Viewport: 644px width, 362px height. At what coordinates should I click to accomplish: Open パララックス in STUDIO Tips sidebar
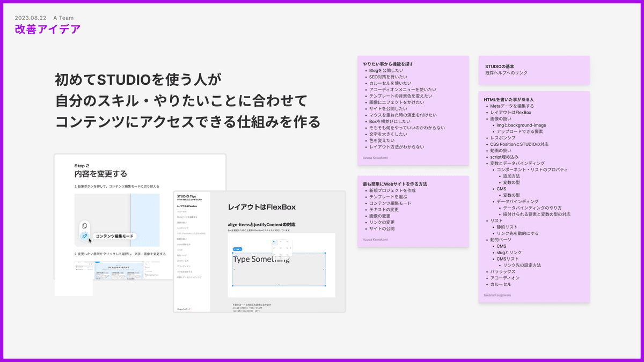(x=182, y=261)
